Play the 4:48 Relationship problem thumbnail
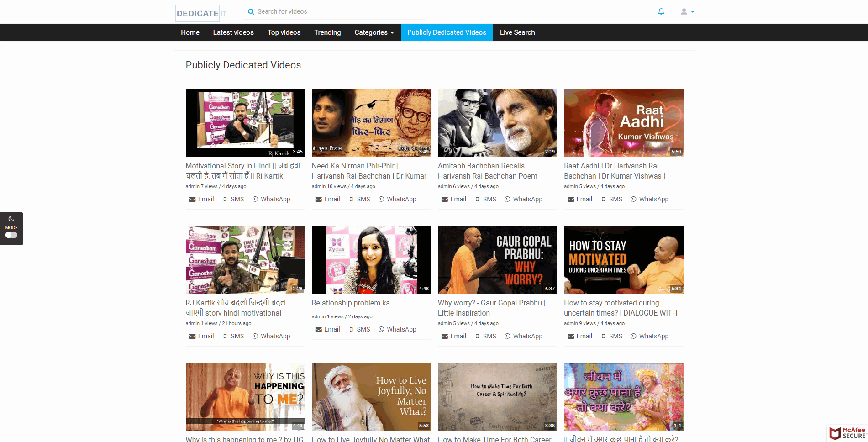The height and width of the screenshot is (442, 868). tap(371, 260)
